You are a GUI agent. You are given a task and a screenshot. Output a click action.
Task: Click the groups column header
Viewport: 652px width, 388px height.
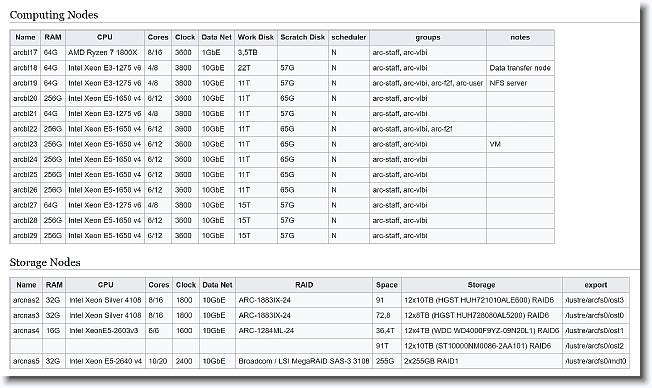(428, 37)
